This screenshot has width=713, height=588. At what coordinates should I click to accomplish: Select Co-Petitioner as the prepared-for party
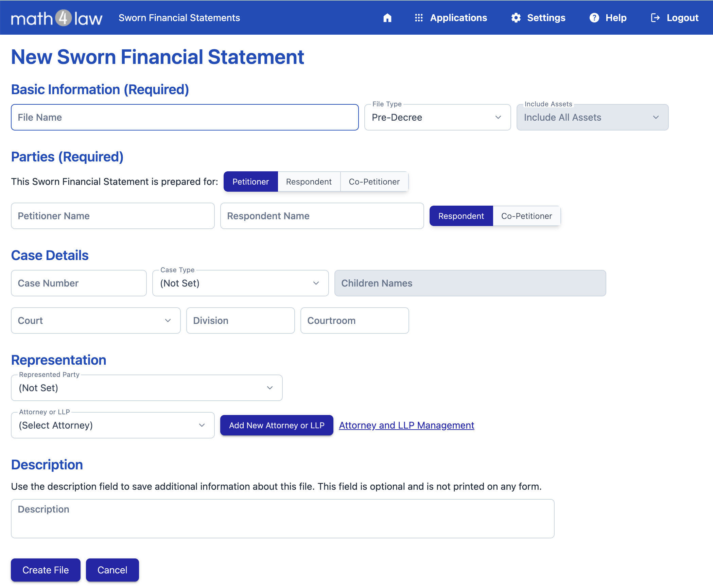pyautogui.click(x=374, y=181)
